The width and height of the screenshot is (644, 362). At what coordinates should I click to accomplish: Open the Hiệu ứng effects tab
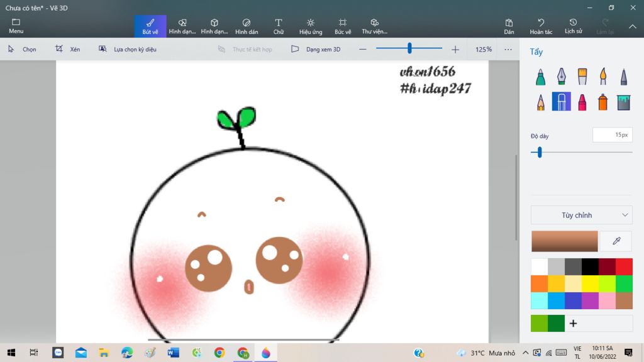pyautogui.click(x=311, y=26)
